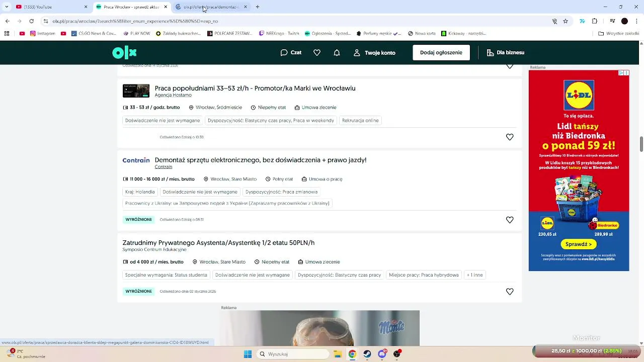Click the 11 000 - 16 000 zł salary text
Image resolution: width=644 pixels, height=362 pixels.
coord(162,179)
